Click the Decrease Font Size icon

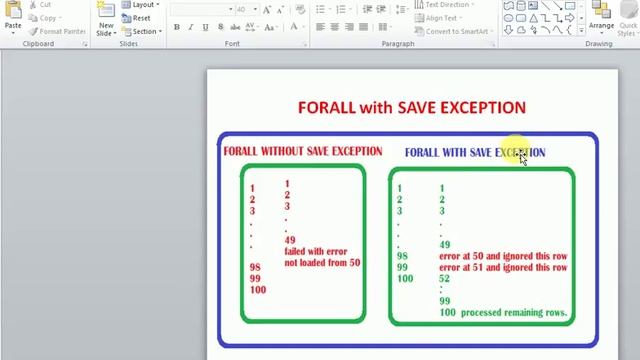pos(280,9)
